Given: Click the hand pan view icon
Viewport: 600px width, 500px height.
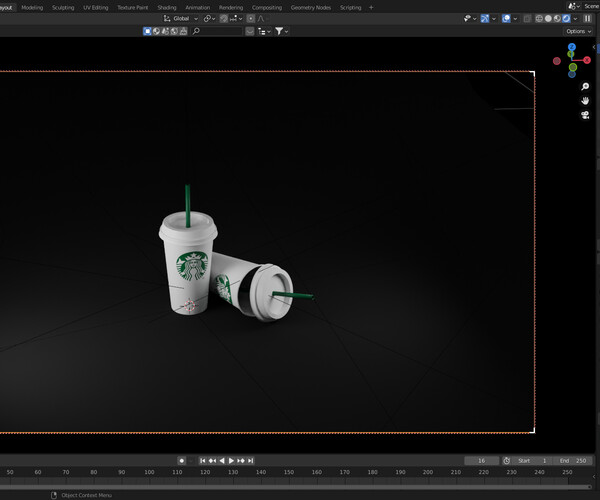Looking at the screenshot, I should point(585,101).
